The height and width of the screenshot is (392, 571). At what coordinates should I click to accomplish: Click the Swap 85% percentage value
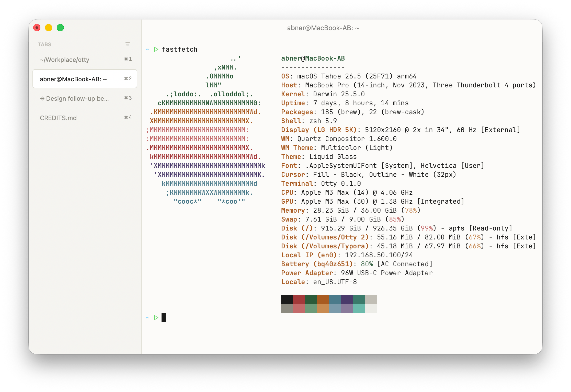395,219
